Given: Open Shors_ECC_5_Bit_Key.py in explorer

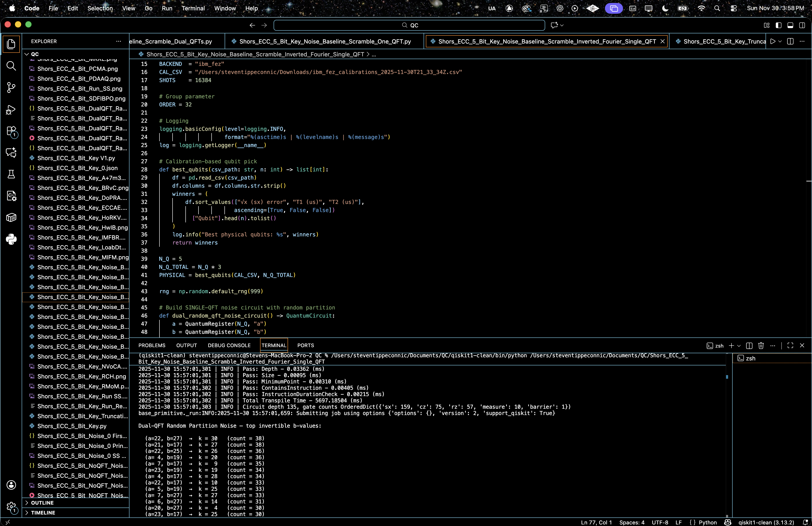Looking at the screenshot, I should (x=72, y=426).
